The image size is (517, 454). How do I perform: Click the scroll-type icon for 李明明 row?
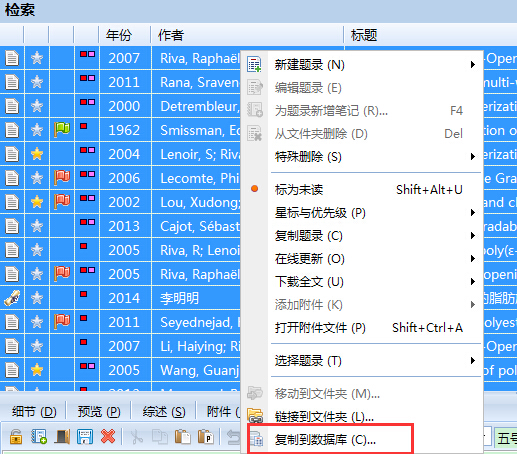point(12,298)
